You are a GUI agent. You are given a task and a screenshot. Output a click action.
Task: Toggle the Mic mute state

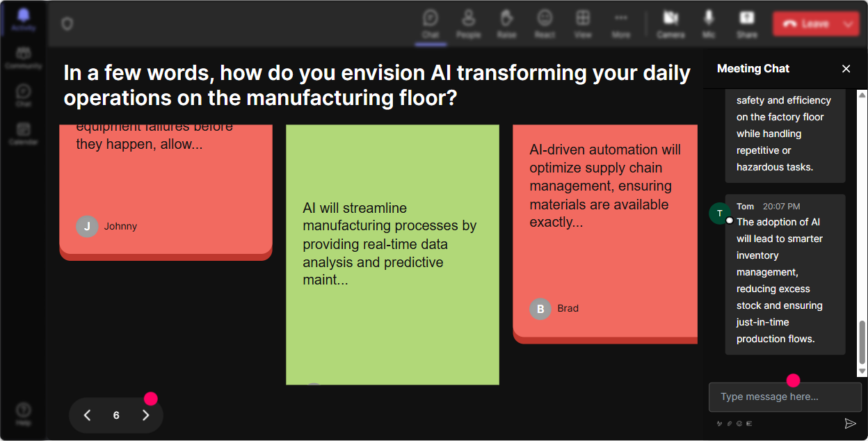tap(709, 24)
